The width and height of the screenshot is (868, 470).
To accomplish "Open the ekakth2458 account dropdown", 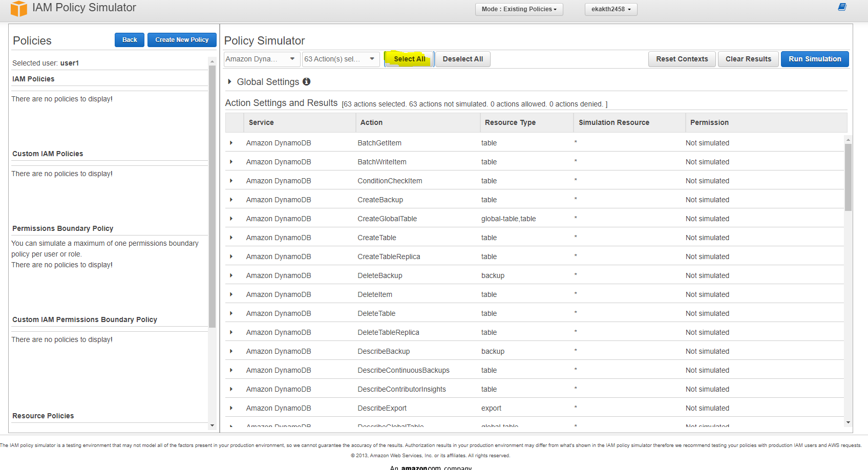I will 611,9.
